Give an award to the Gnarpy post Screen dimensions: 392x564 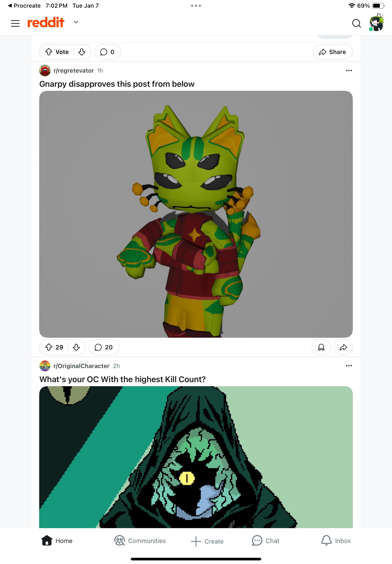pyautogui.click(x=321, y=347)
